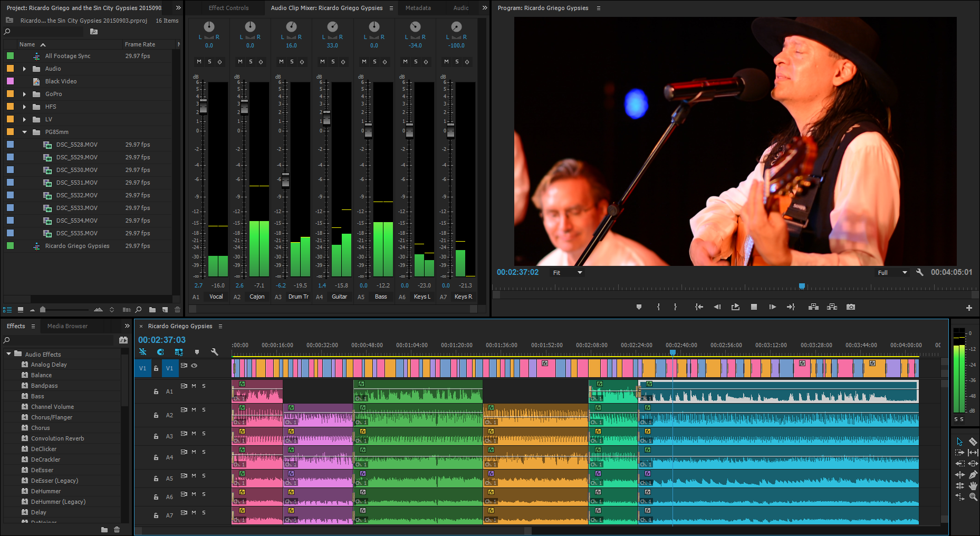The height and width of the screenshot is (536, 980).
Task: Solo timeline audio track A3
Action: [204, 434]
